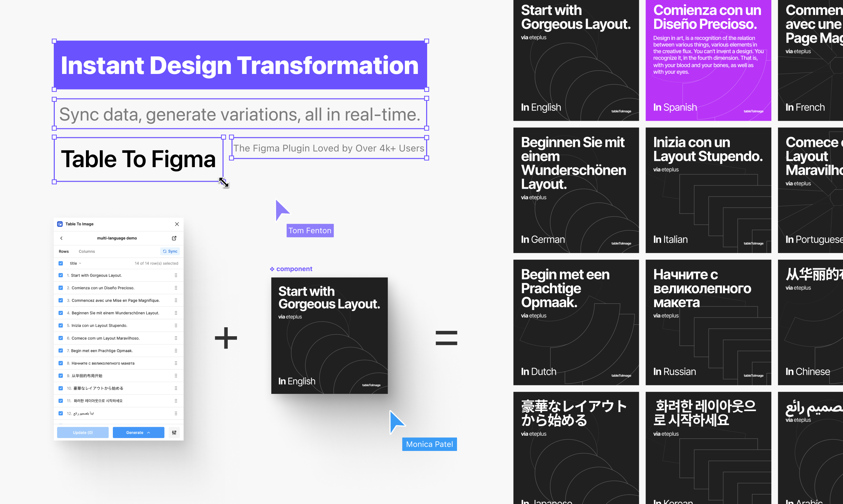Uncheck the checkbox for row 10
The height and width of the screenshot is (504, 843).
[x=60, y=388]
